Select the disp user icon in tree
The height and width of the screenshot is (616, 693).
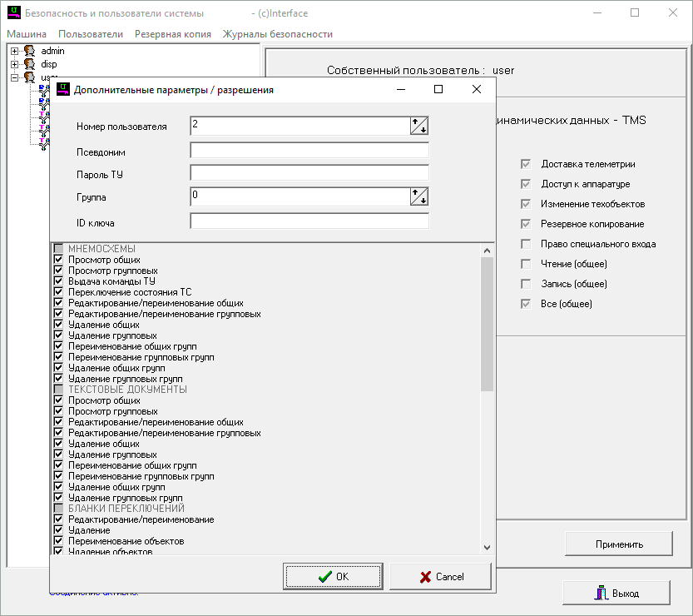29,64
